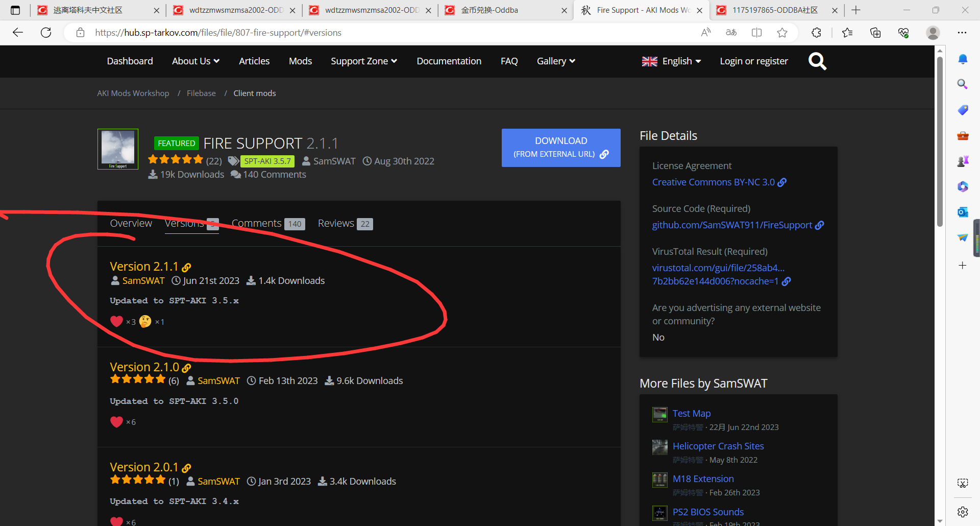
Task: Add page to favorites star icon
Action: 782,33
